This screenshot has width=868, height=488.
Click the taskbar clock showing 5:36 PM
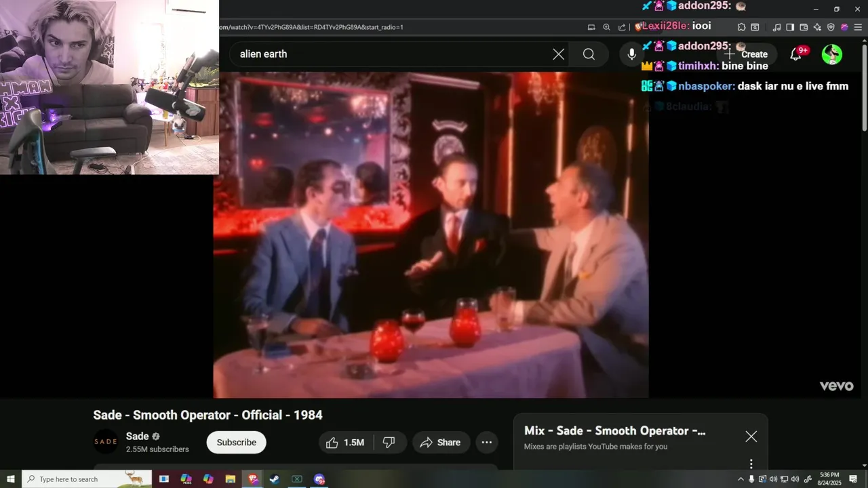point(829,479)
